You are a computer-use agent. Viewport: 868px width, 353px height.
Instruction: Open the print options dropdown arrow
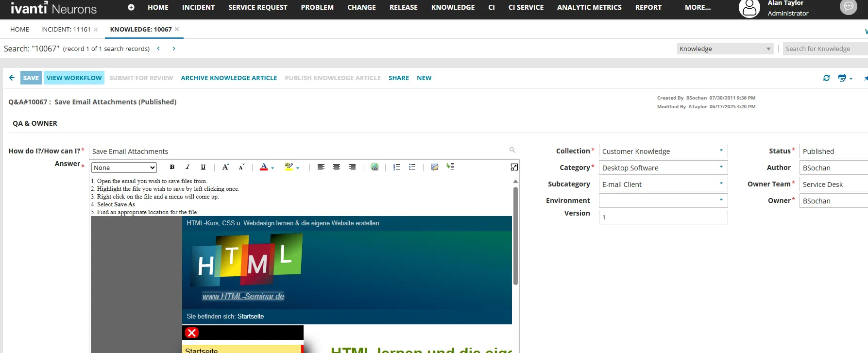pos(851,78)
